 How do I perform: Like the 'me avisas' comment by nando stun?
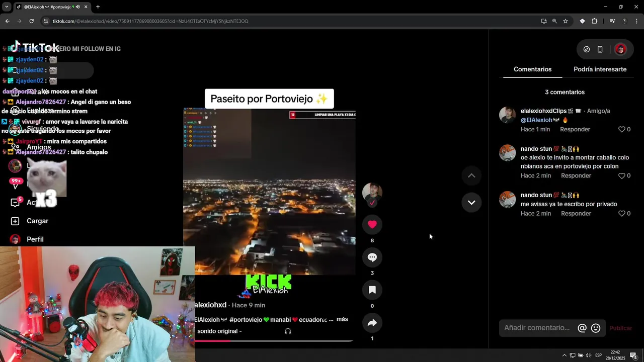pyautogui.click(x=622, y=213)
